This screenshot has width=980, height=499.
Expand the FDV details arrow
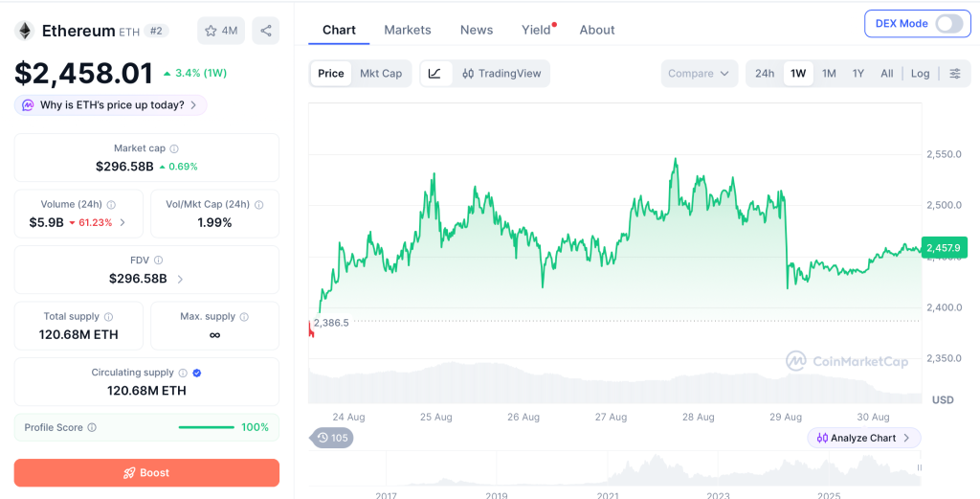click(180, 279)
